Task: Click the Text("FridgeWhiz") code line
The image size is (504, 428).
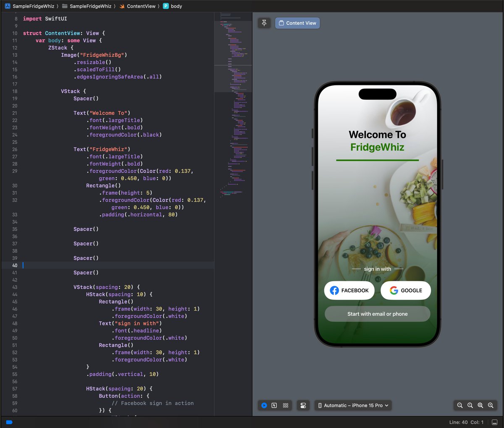Action: [102, 149]
